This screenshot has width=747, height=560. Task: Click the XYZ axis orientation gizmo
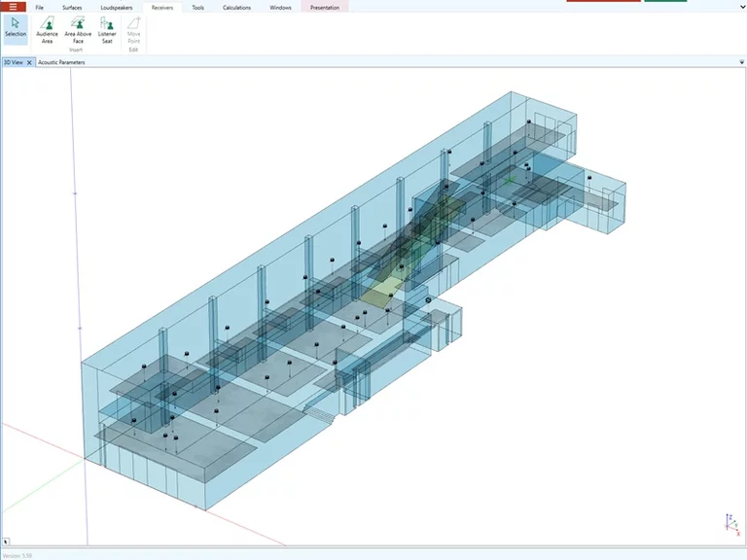[x=730, y=522]
